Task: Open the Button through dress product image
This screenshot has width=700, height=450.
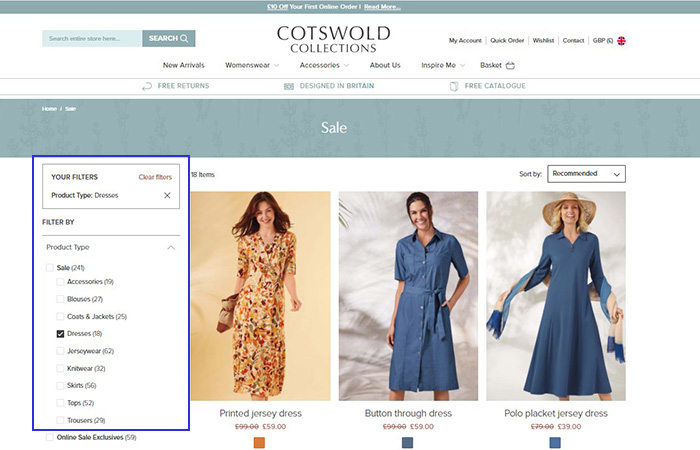Action: click(x=408, y=296)
